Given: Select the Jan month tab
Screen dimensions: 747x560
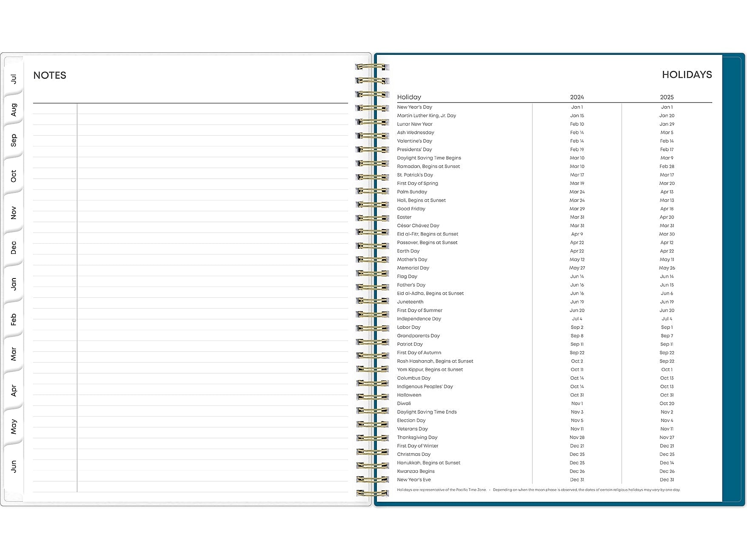Looking at the screenshot, I should (x=14, y=284).
